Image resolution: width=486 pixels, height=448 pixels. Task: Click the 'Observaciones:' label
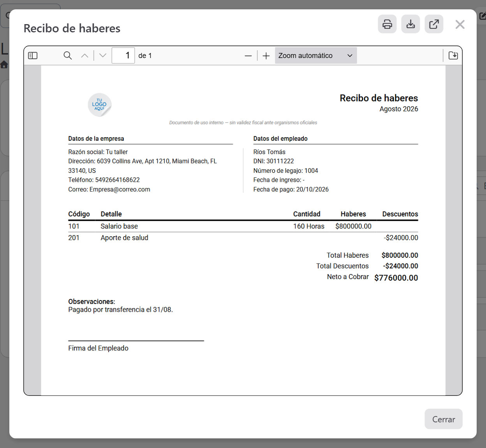[92, 302]
